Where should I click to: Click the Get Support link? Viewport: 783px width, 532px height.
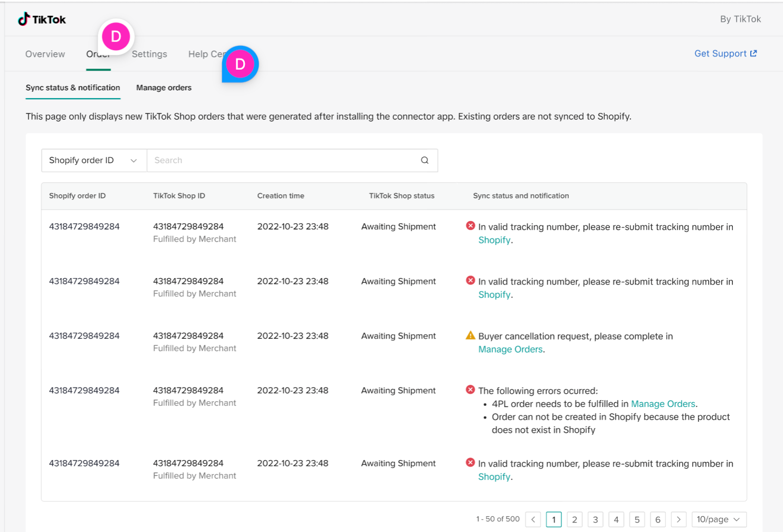[x=720, y=53]
